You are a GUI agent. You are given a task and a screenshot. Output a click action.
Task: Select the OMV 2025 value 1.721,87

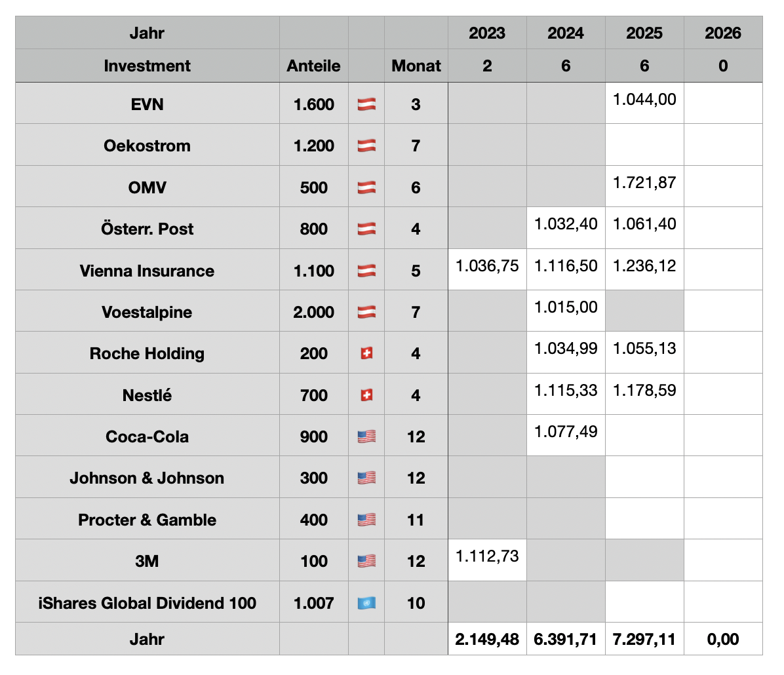(644, 183)
